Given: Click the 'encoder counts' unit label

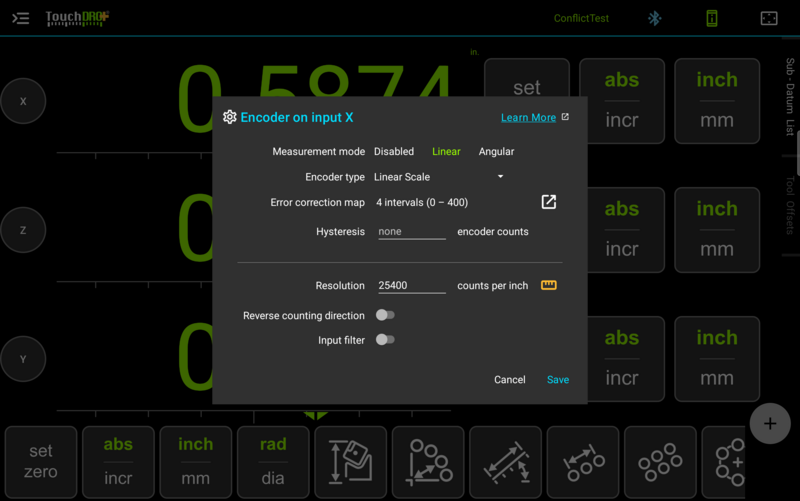Looking at the screenshot, I should (492, 232).
